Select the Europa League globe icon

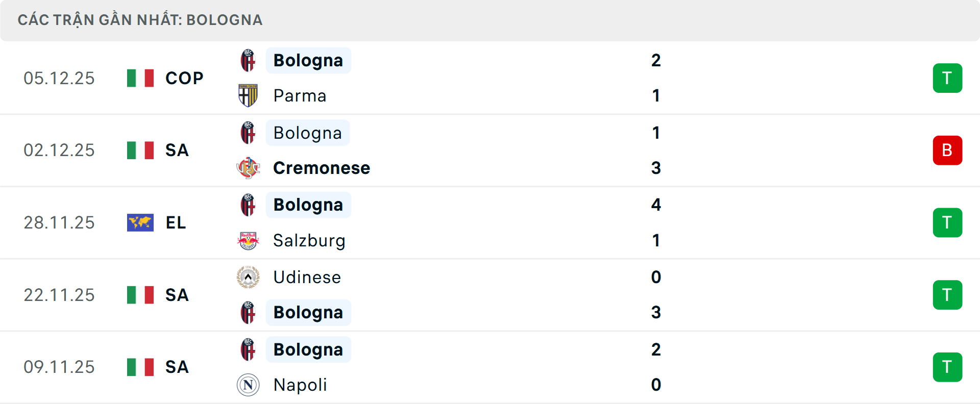(140, 222)
